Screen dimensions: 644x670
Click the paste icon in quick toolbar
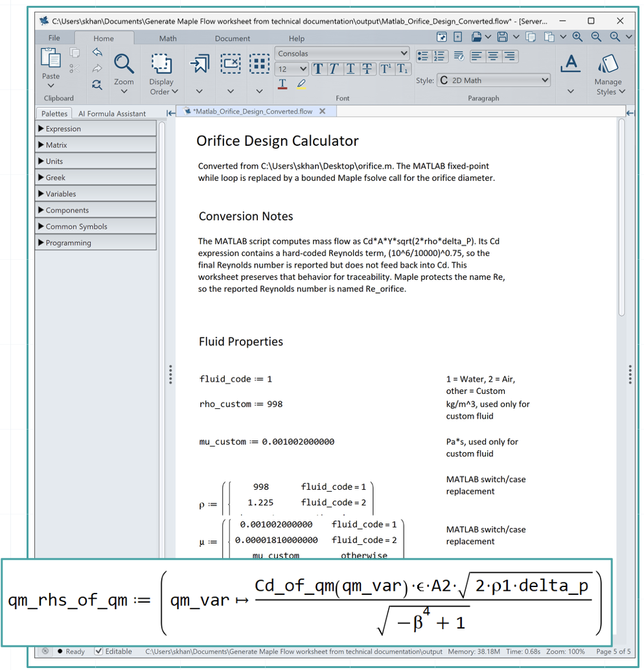pos(549,37)
